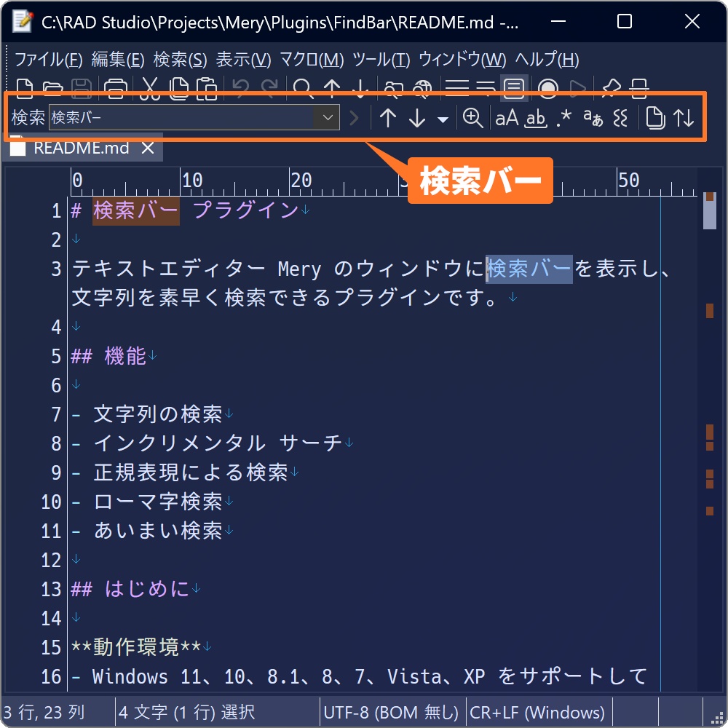Click the status bar cursor position 3 行, 23 列
The image size is (728, 728).
pyautogui.click(x=44, y=712)
